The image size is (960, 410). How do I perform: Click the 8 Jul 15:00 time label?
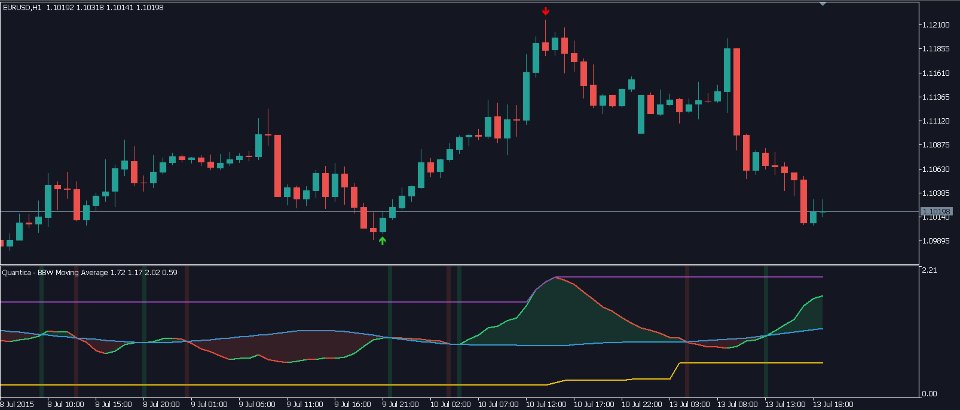(x=113, y=404)
